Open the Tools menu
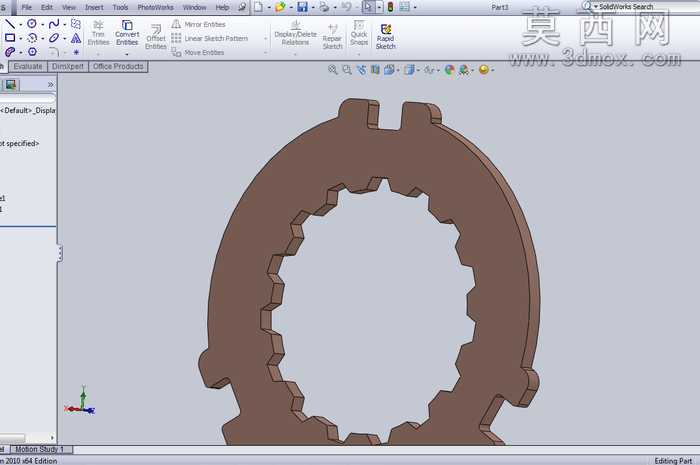 pos(120,7)
